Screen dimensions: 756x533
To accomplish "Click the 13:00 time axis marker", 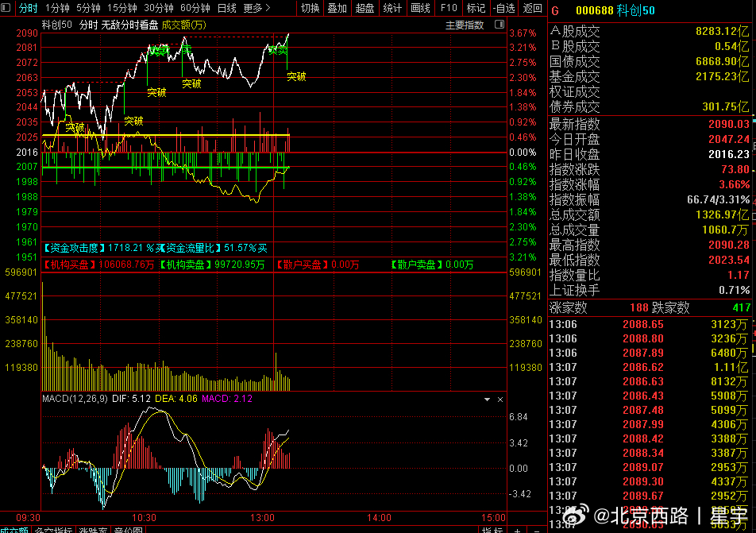I will [x=262, y=518].
